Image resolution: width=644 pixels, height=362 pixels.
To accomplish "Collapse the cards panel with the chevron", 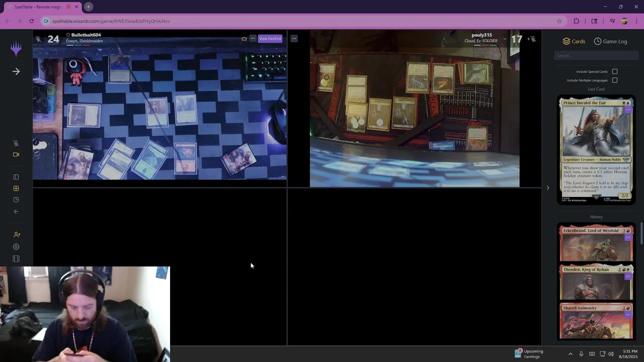I will click(x=548, y=188).
